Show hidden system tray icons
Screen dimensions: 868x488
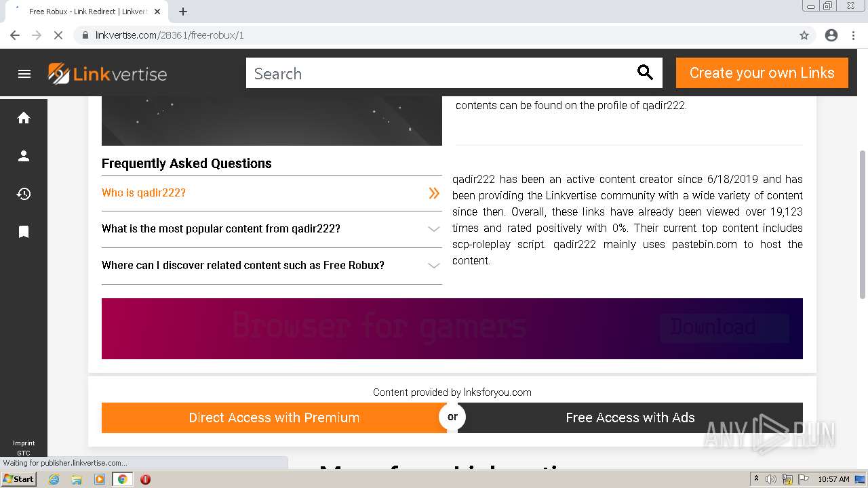click(756, 479)
